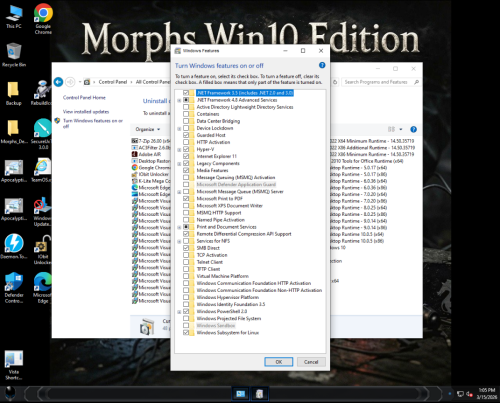Click the Back arrow in Control Panel window
The width and height of the screenshot is (500, 403).
(x=58, y=82)
